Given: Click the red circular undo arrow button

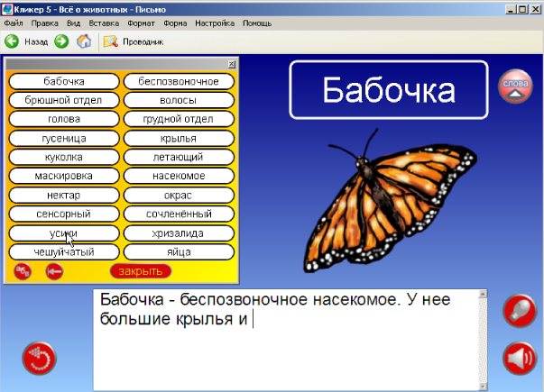Looking at the screenshot, I should click(x=39, y=359).
